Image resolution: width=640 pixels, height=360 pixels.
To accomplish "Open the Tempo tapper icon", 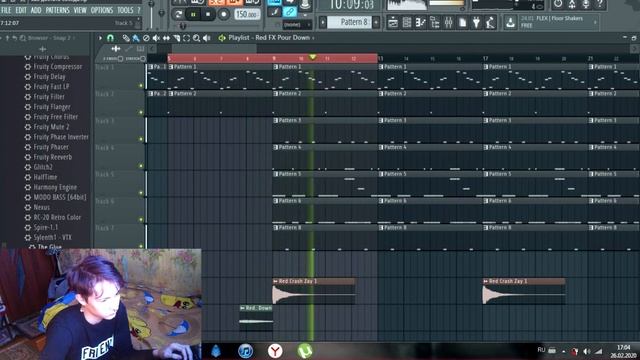I will 490,22.
